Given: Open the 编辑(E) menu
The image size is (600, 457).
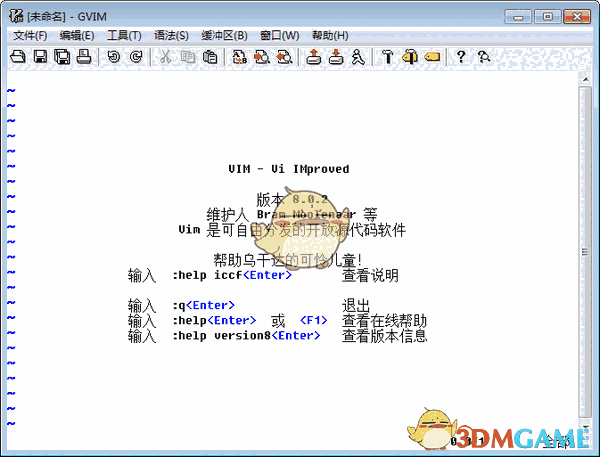Looking at the screenshot, I should coord(77,36).
